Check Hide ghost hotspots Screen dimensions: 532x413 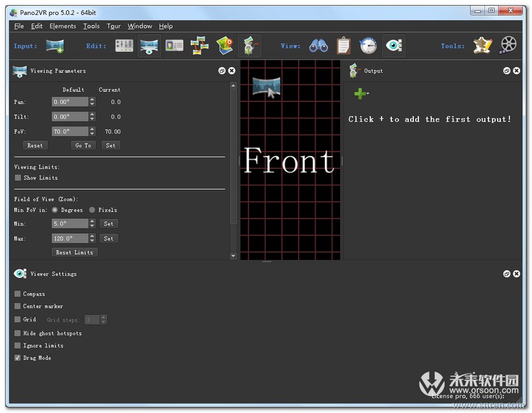coord(18,333)
